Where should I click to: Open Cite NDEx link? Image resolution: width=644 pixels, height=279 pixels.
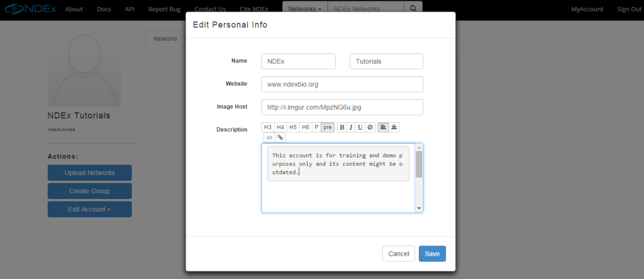(x=254, y=9)
